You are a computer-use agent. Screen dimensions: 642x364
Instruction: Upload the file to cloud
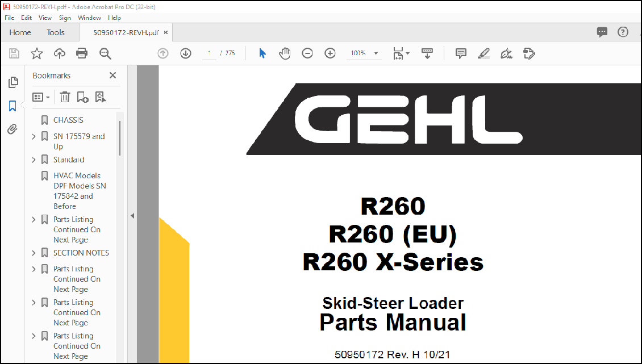pyautogui.click(x=59, y=53)
